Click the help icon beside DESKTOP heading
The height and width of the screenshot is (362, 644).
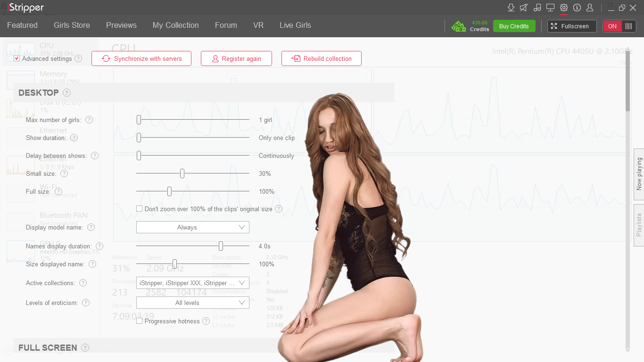tap(67, 93)
